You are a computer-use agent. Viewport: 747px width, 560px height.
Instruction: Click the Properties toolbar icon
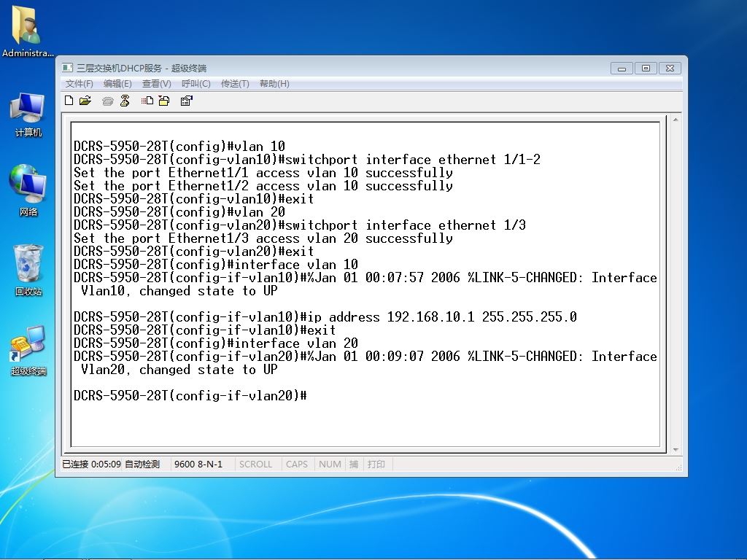(186, 101)
